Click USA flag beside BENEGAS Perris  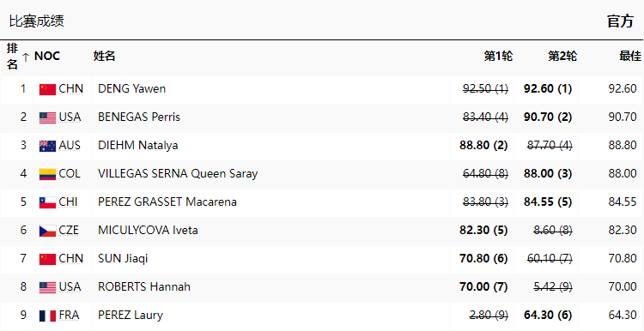pyautogui.click(x=47, y=117)
